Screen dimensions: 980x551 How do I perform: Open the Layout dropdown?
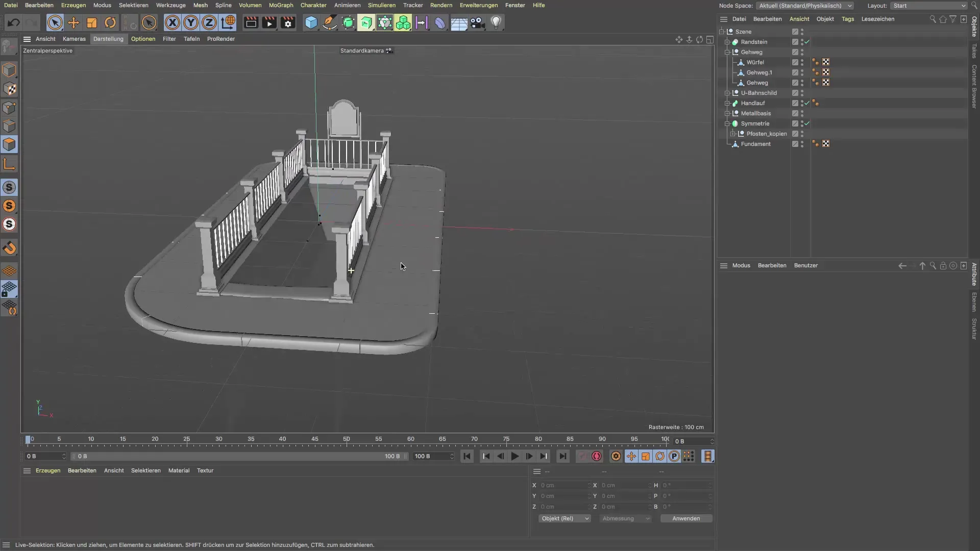pyautogui.click(x=929, y=6)
